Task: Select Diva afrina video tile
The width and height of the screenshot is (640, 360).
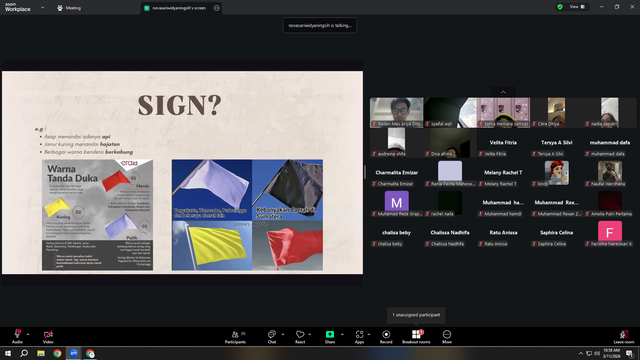Action: tap(450, 142)
